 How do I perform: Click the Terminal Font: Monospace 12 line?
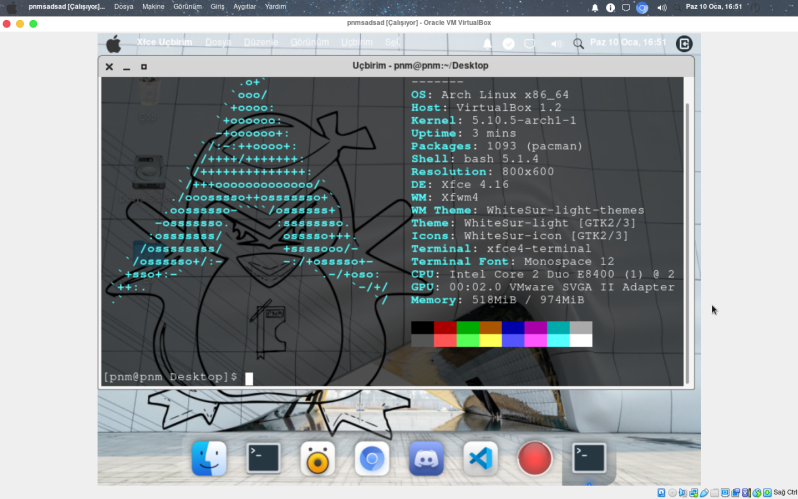pyautogui.click(x=512, y=261)
